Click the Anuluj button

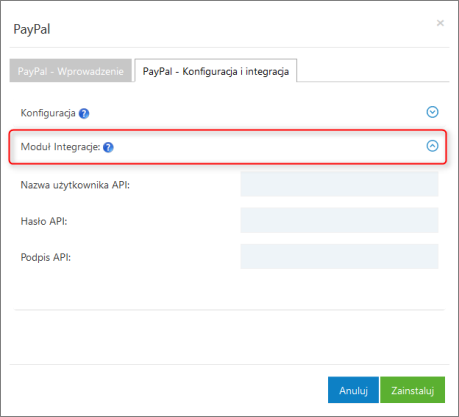click(353, 390)
